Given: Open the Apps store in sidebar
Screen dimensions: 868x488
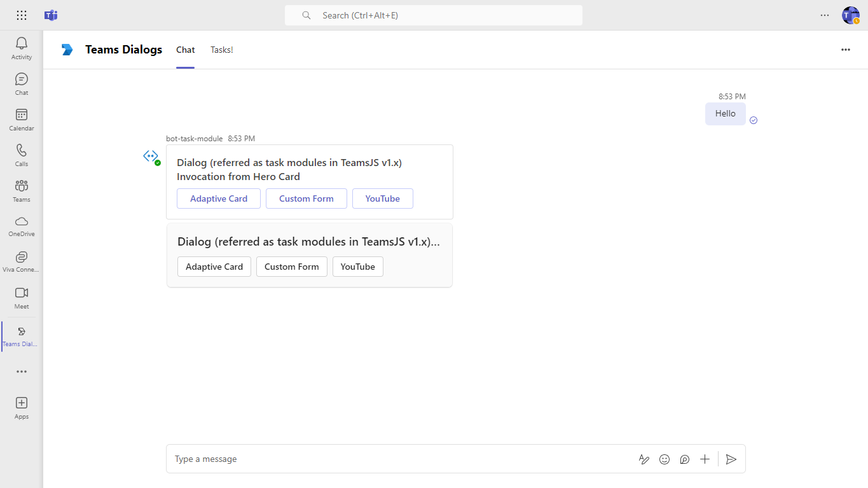Looking at the screenshot, I should click(x=22, y=408).
